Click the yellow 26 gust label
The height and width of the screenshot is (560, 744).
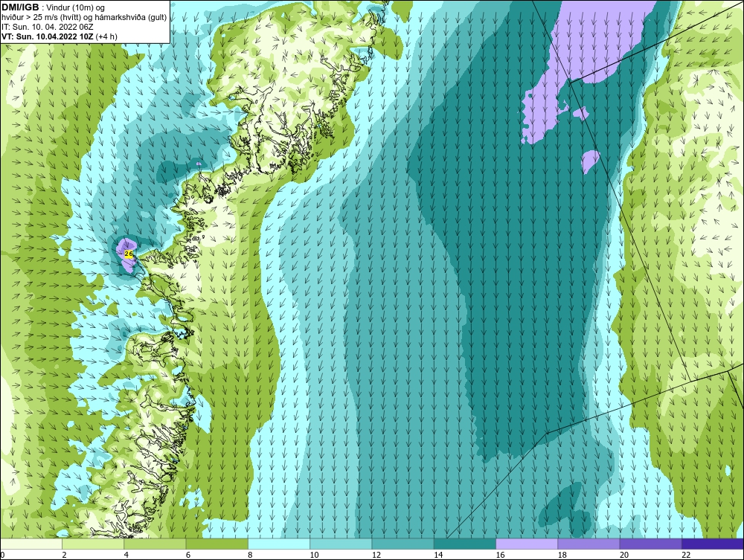[128, 254]
